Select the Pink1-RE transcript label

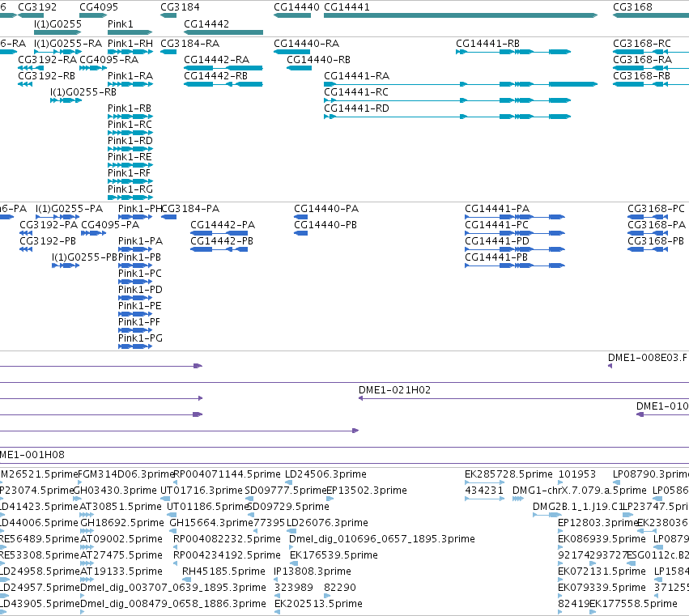pos(130,157)
